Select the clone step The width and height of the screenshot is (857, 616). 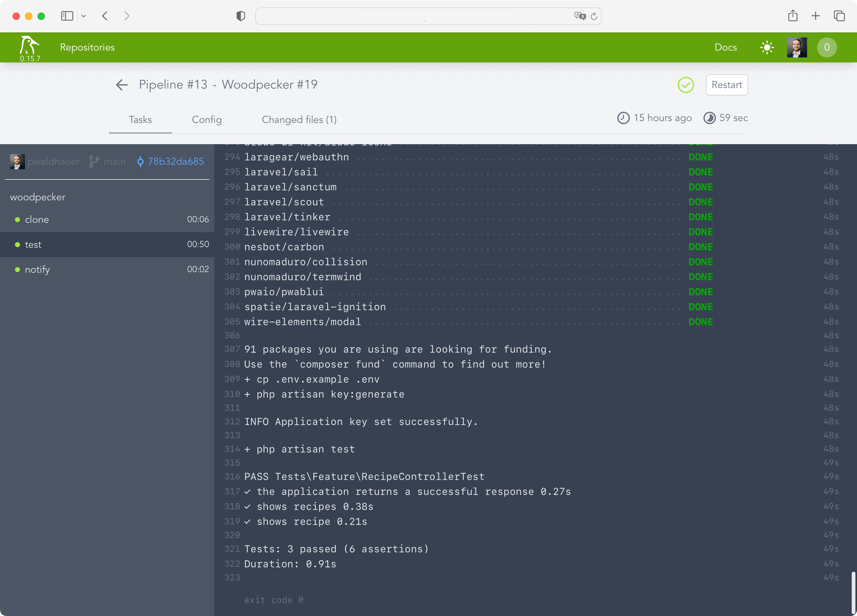(x=37, y=220)
